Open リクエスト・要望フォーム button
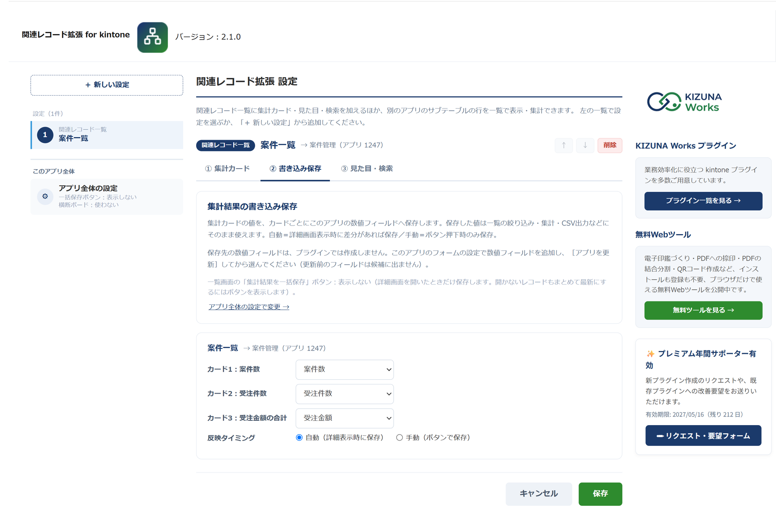 coord(703,436)
